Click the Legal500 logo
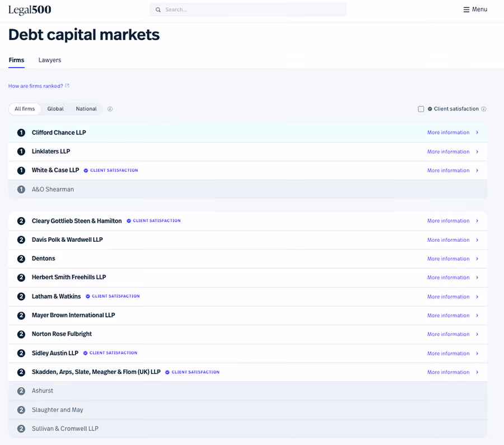The width and height of the screenshot is (504, 445). 30,10
